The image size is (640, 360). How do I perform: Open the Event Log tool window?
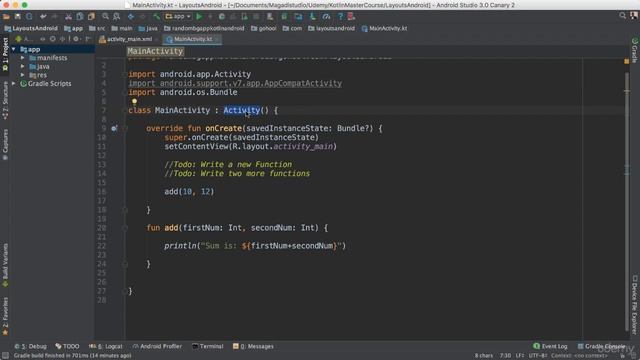tap(550, 346)
